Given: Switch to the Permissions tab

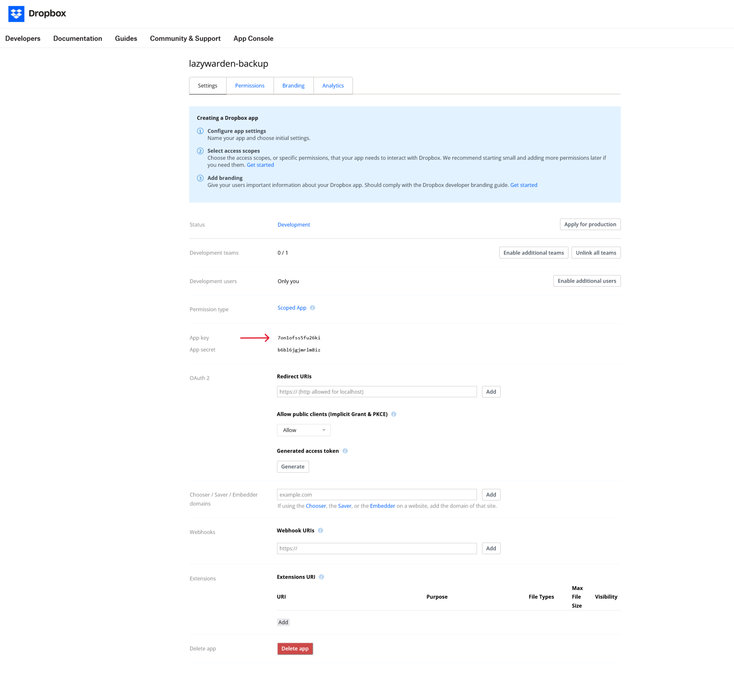Looking at the screenshot, I should tap(250, 86).
